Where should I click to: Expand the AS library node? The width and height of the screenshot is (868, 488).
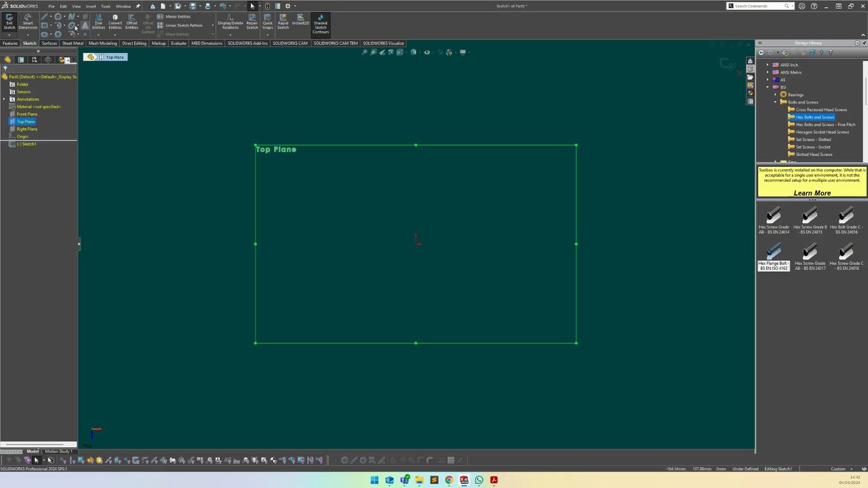pos(768,80)
